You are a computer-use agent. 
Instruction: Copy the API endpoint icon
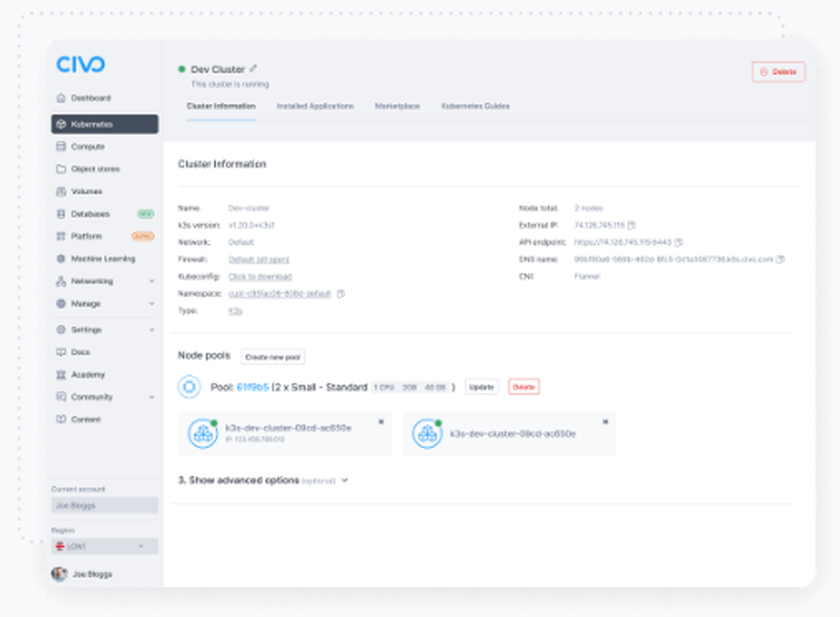pos(679,242)
